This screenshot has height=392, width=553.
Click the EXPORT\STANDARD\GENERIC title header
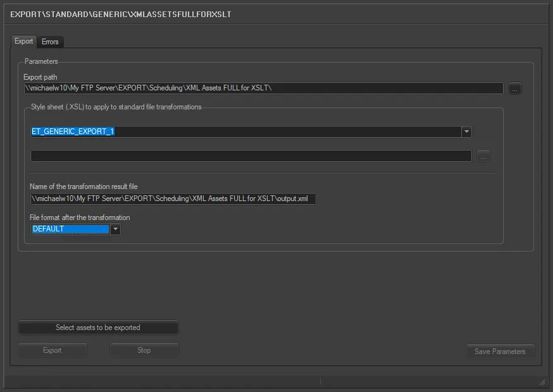[121, 14]
